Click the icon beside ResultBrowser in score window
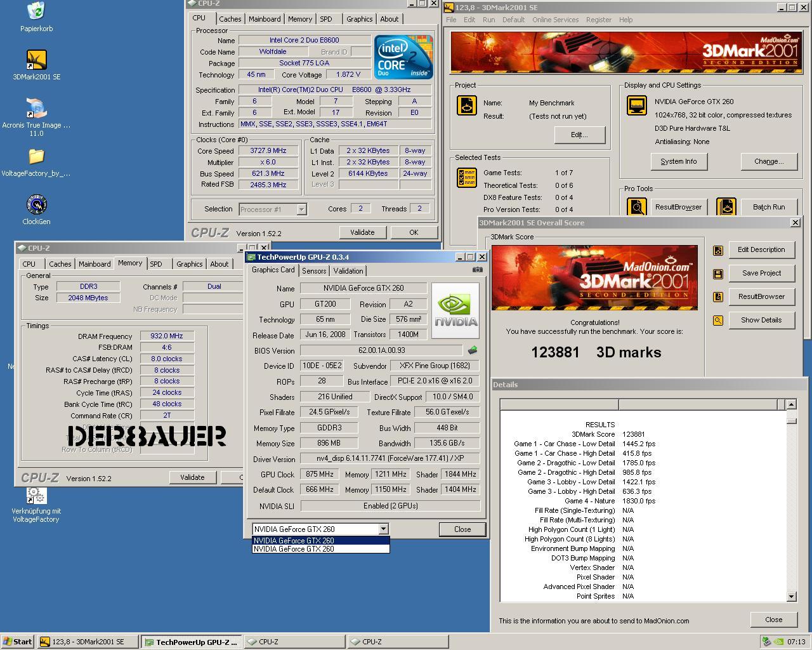The height and width of the screenshot is (650, 812). [x=718, y=297]
